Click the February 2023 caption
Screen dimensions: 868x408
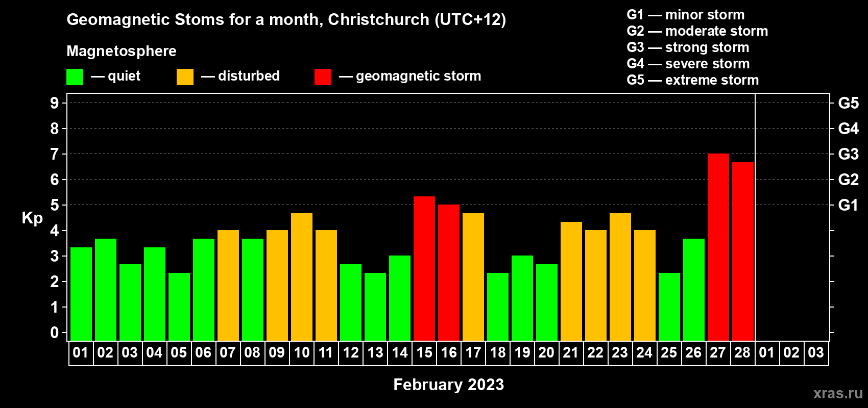coord(449,385)
